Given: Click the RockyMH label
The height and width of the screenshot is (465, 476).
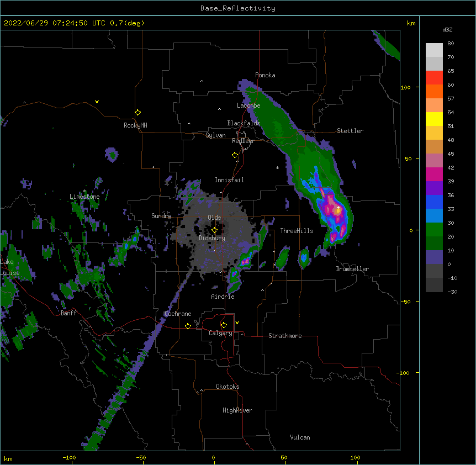Looking at the screenshot, I should click(x=135, y=125).
